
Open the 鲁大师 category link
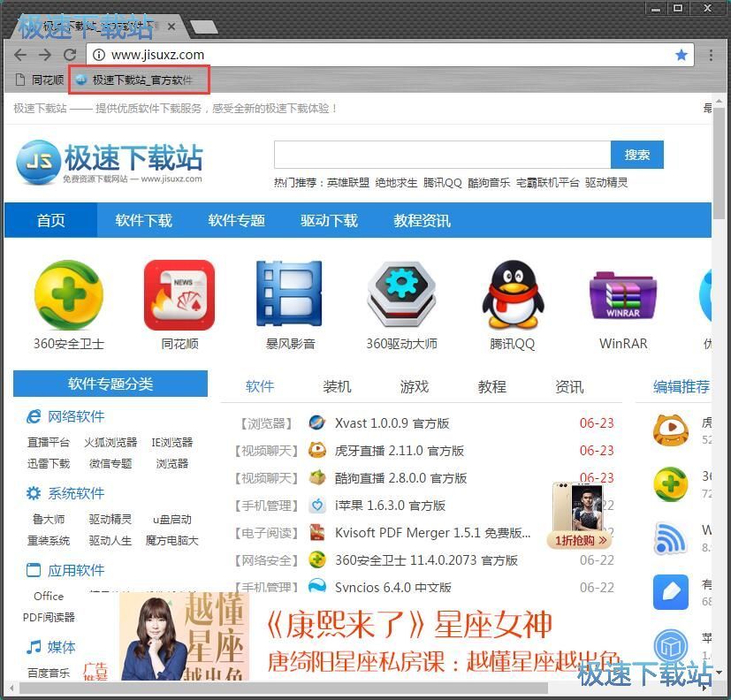(x=49, y=519)
